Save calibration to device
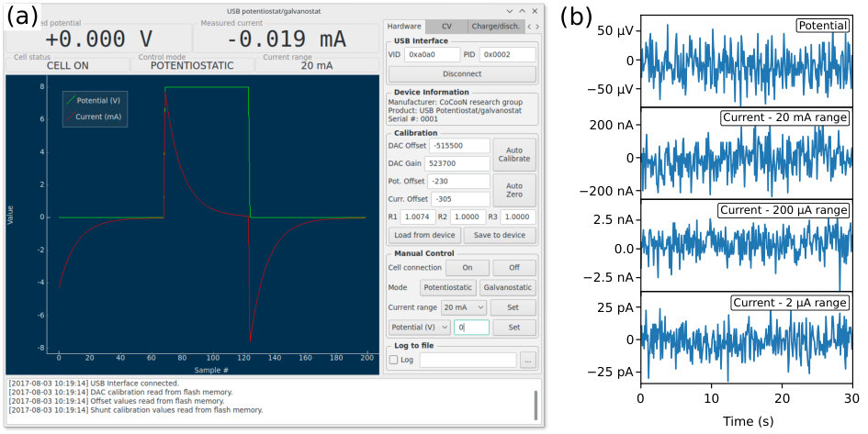The height and width of the screenshot is (434, 868). 500,235
